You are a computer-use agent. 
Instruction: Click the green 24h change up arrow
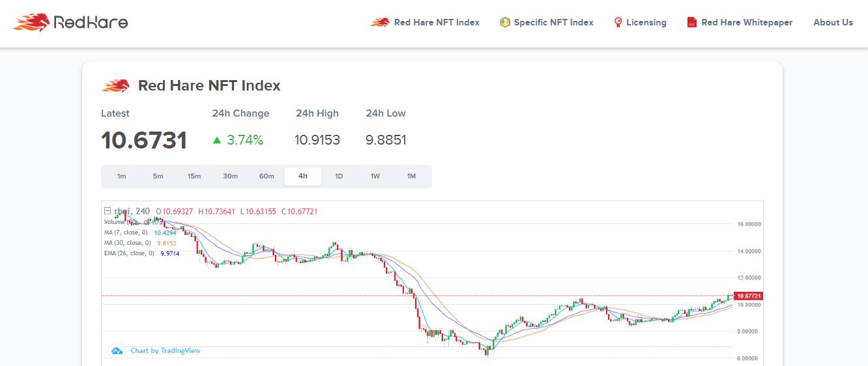217,140
